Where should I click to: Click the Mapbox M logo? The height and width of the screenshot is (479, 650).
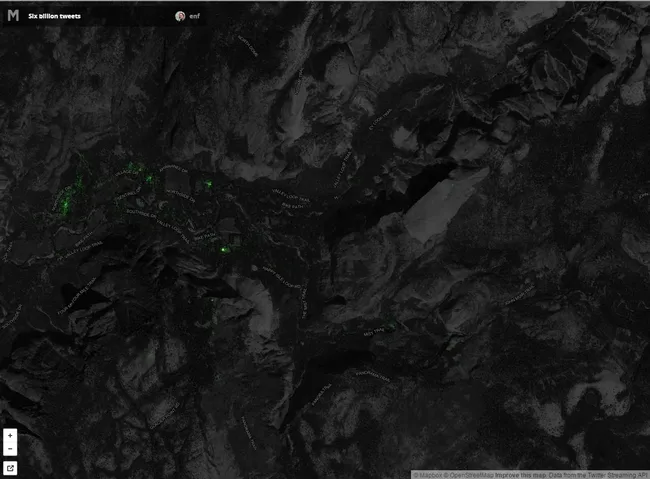(x=13, y=16)
